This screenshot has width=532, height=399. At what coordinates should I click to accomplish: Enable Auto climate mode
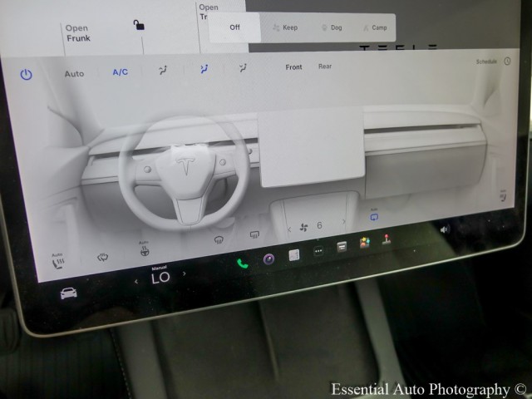pyautogui.click(x=74, y=74)
